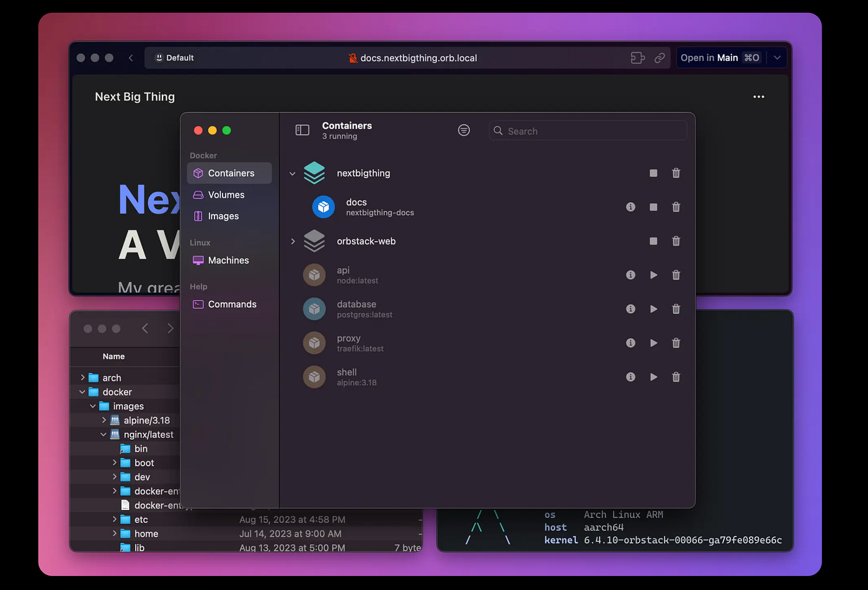The width and height of the screenshot is (868, 590).
Task: Delete the nextbigthing compose group
Action: (676, 173)
